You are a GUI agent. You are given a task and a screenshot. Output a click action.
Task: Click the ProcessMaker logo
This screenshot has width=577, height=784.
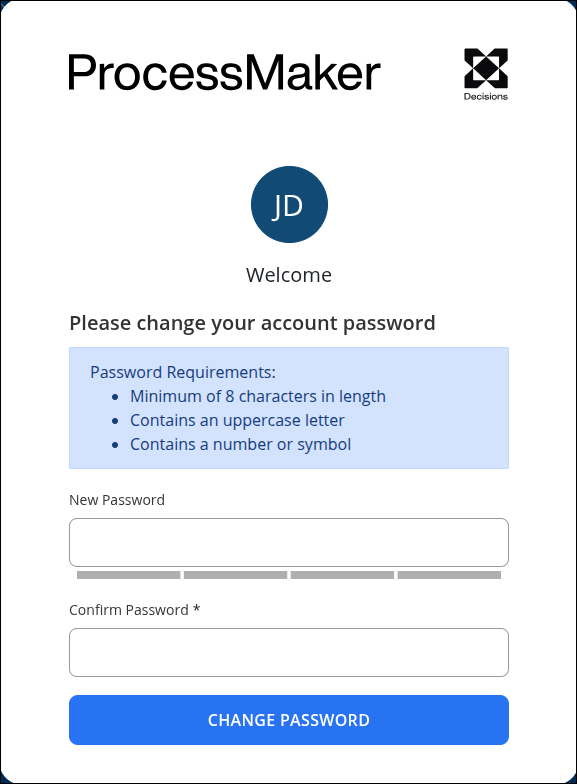click(224, 73)
